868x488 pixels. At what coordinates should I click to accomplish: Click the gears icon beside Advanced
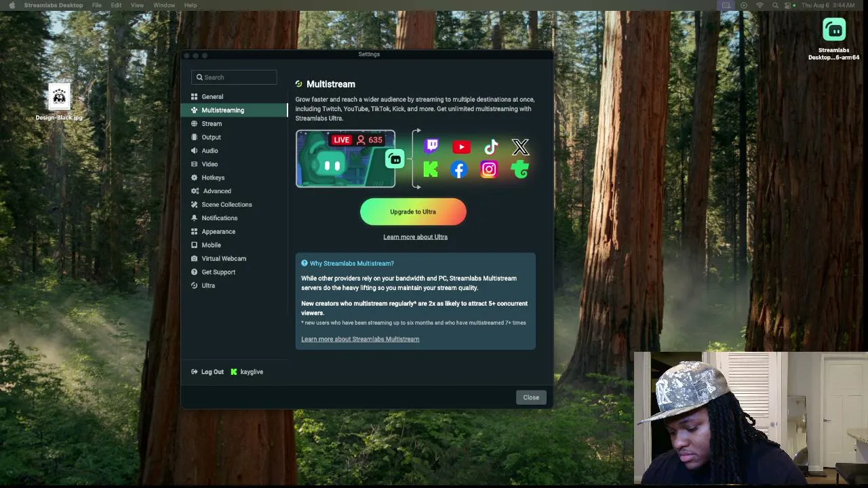coord(195,191)
